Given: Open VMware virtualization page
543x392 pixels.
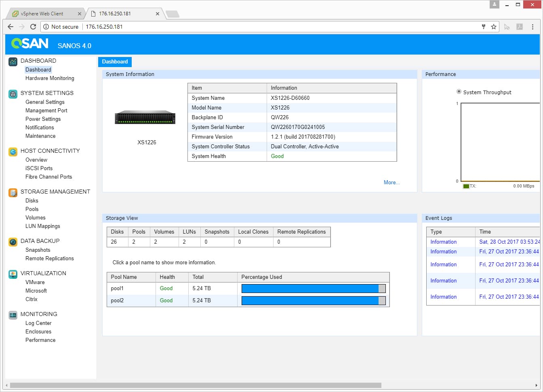Looking at the screenshot, I should click(35, 282).
